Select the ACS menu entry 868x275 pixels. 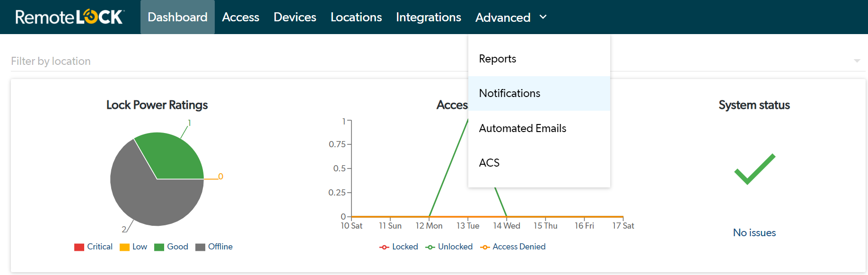pyautogui.click(x=539, y=163)
